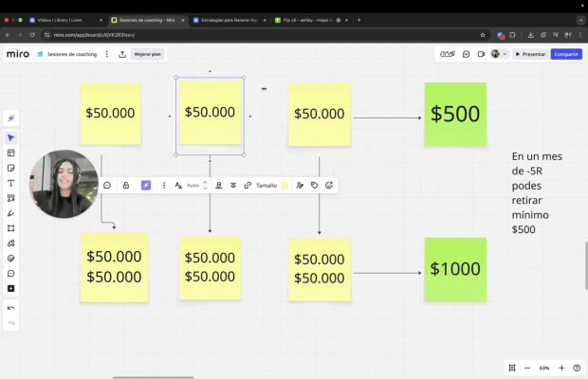Click the zoom in plus button

561,368
